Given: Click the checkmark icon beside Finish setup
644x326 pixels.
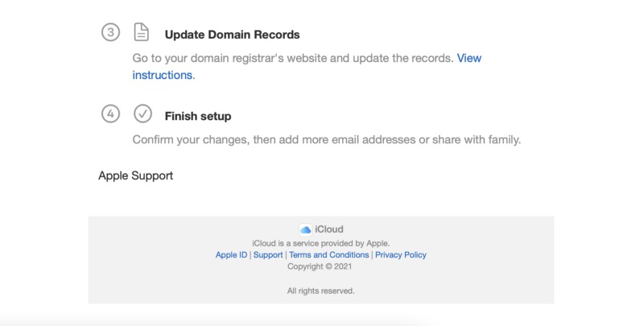Looking at the screenshot, I should [142, 113].
